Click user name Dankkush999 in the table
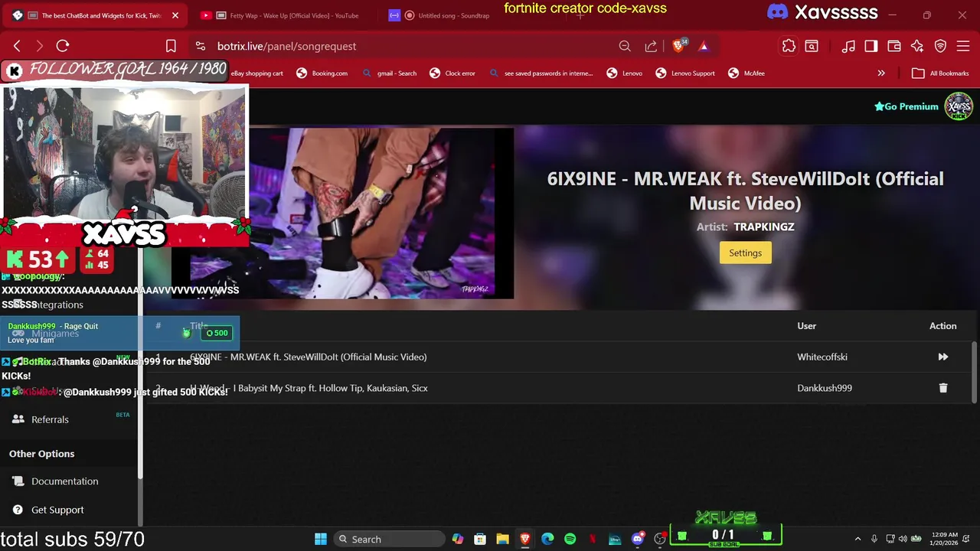Screen dimensions: 980x551 pos(825,388)
